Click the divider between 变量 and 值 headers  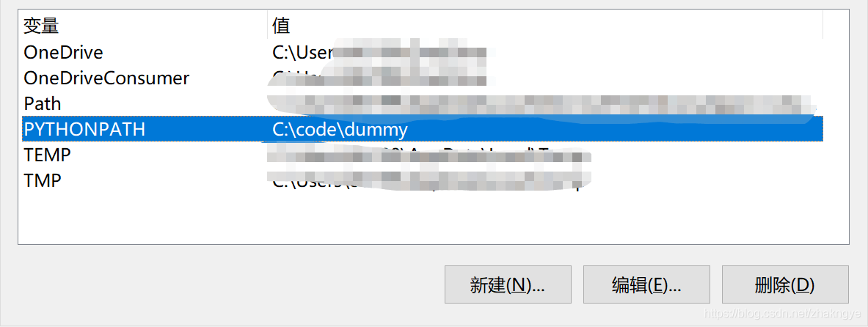(x=268, y=26)
